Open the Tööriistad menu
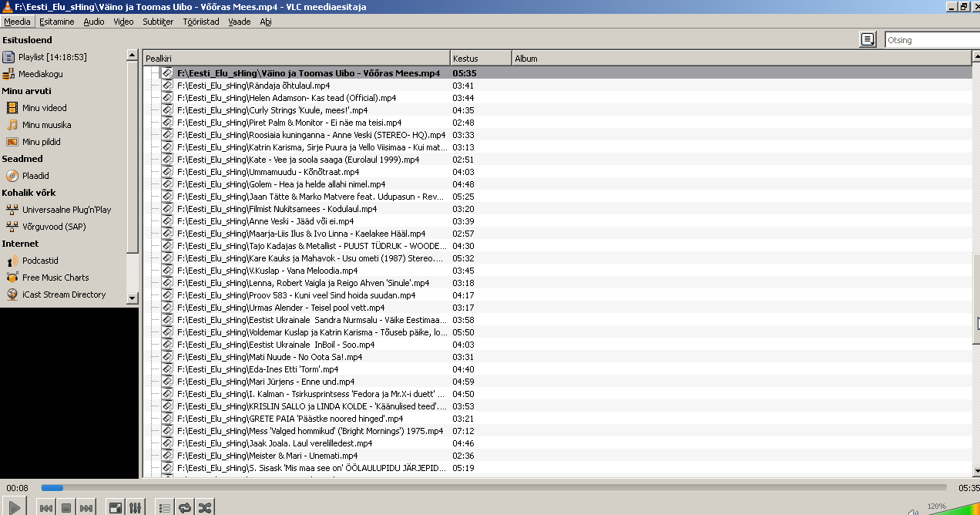Screen dimensions: 980x515 click(201, 22)
